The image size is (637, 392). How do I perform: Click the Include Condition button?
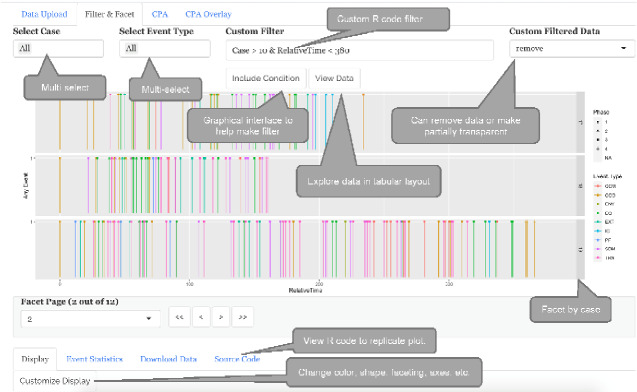pos(266,78)
